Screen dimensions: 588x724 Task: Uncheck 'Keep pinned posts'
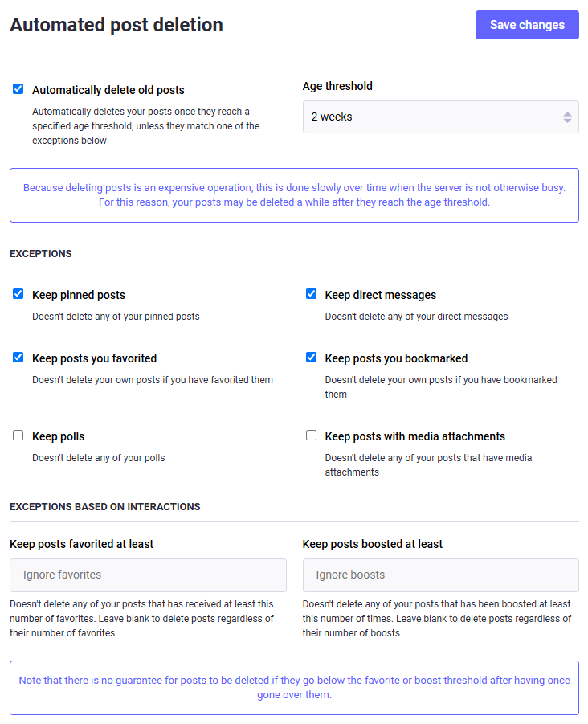point(18,294)
